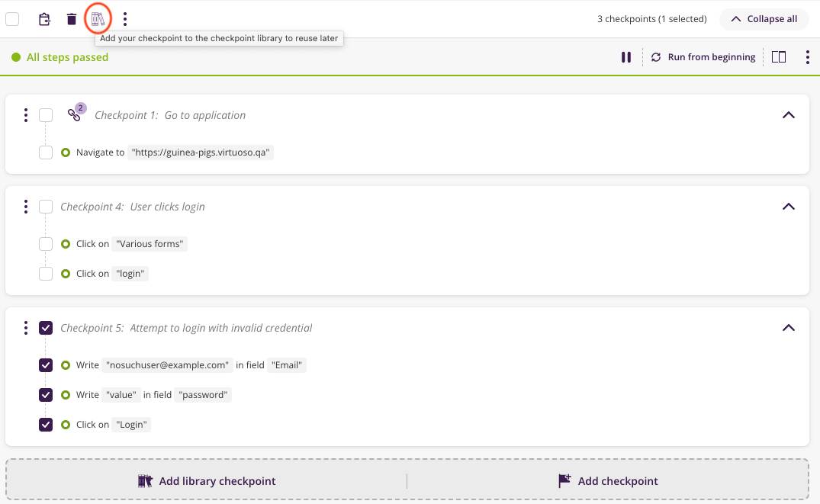Click the status circle on the Click on "login" step
Screen dimensions: 820x504
[66, 274]
